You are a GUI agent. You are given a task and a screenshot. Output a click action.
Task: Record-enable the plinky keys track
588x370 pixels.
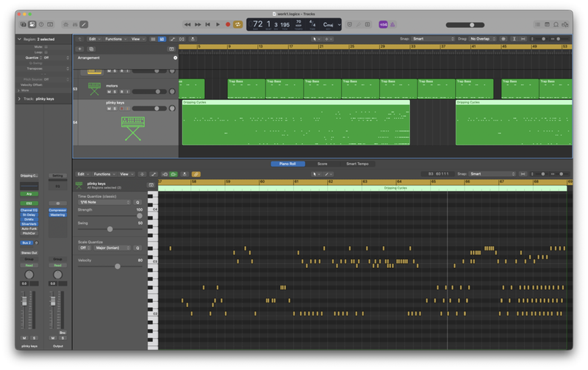click(x=121, y=109)
